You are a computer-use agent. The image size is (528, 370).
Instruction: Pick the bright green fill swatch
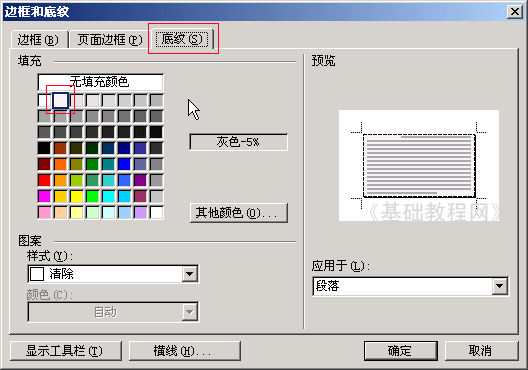[92, 196]
